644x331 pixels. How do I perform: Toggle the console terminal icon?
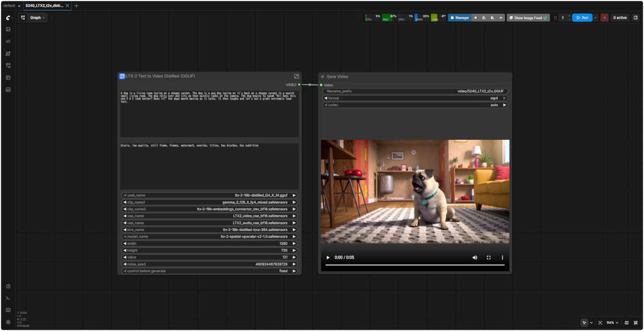[x=8, y=298]
